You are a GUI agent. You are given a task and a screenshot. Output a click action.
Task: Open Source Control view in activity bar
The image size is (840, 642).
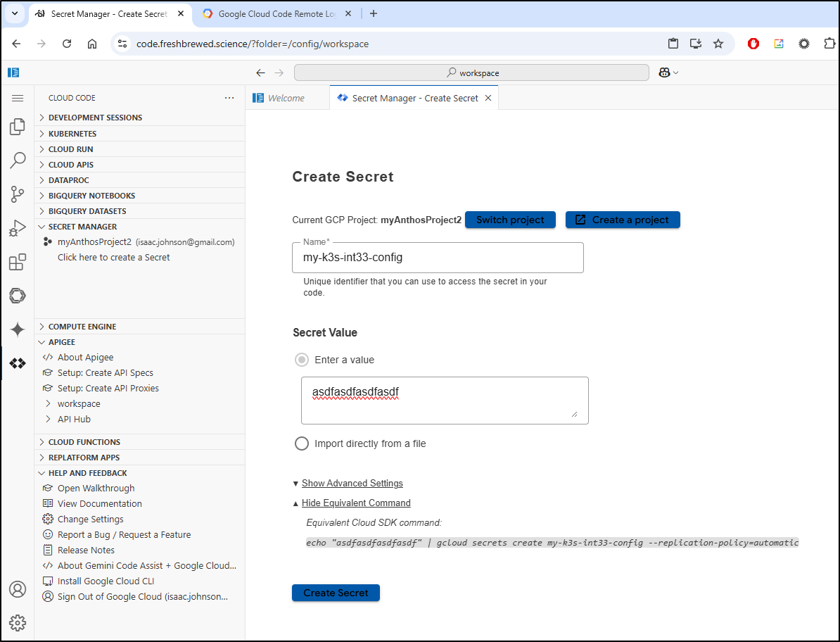[17, 194]
